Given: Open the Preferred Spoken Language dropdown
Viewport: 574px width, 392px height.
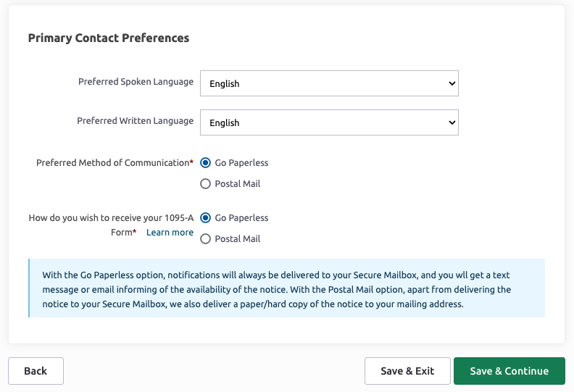Looking at the screenshot, I should point(329,83).
